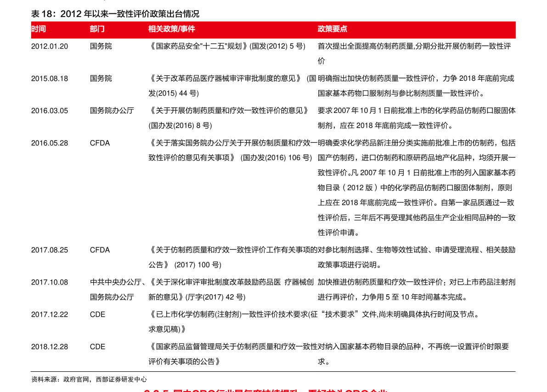The image size is (547, 392).
Task: Click the 2018.12.28 date entry
Action: 50,347
